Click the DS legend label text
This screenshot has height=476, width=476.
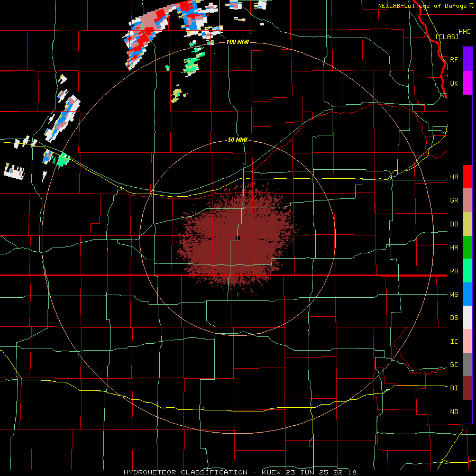click(454, 318)
